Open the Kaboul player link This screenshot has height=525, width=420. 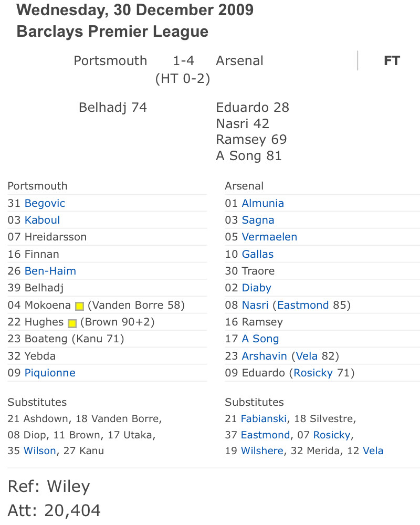(x=42, y=220)
